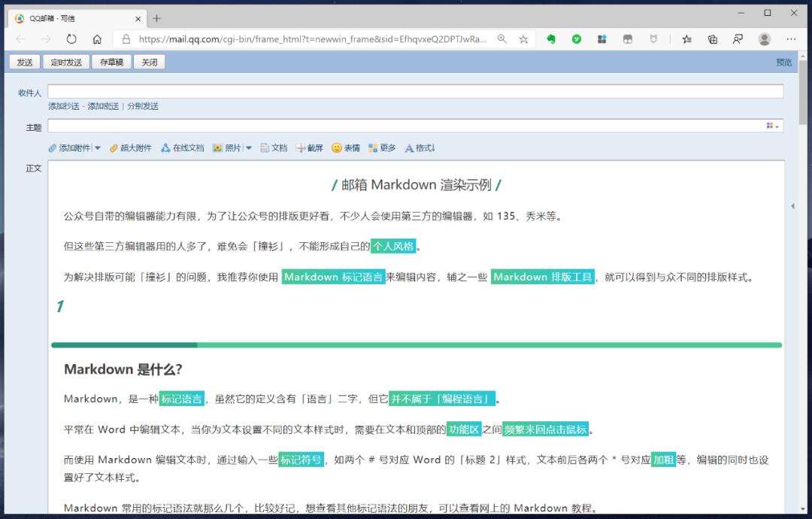812x519 pixels.
Task: Insert an online document (在线文档)
Action: point(182,147)
